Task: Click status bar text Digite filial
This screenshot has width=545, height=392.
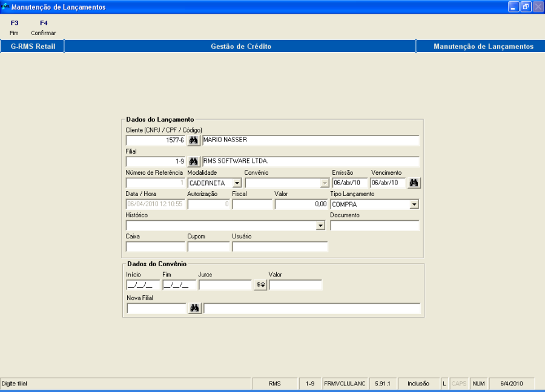Action: [15, 384]
